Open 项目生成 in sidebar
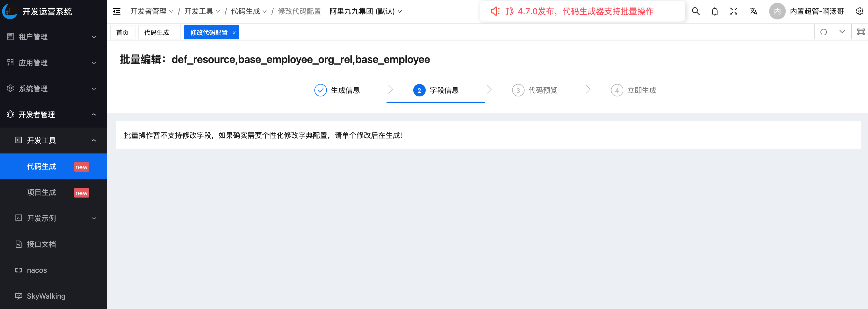The width and height of the screenshot is (868, 309). [x=42, y=193]
